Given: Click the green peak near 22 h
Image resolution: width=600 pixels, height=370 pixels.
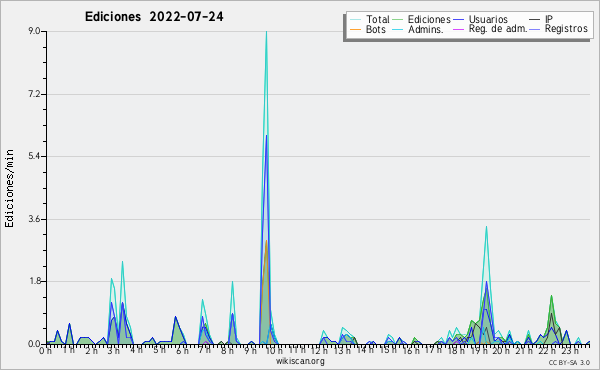Looking at the screenshot, I should click(x=551, y=296).
